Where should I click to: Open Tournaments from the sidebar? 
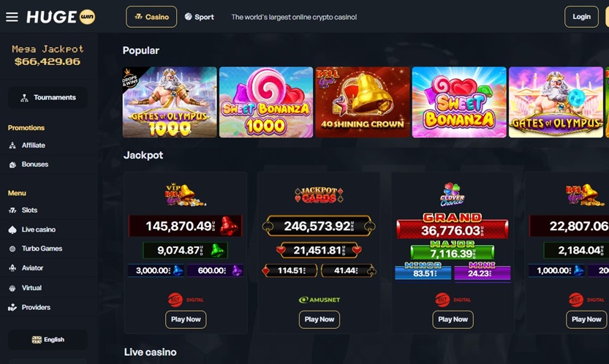tap(48, 97)
